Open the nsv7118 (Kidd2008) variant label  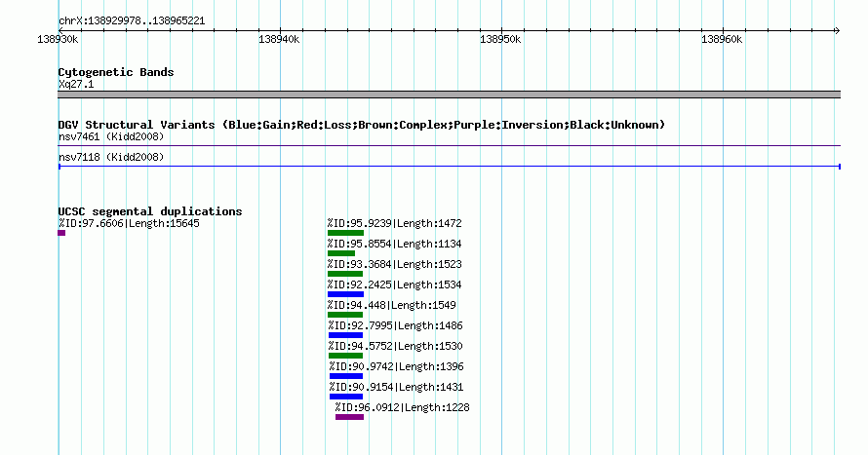pyautogui.click(x=111, y=157)
